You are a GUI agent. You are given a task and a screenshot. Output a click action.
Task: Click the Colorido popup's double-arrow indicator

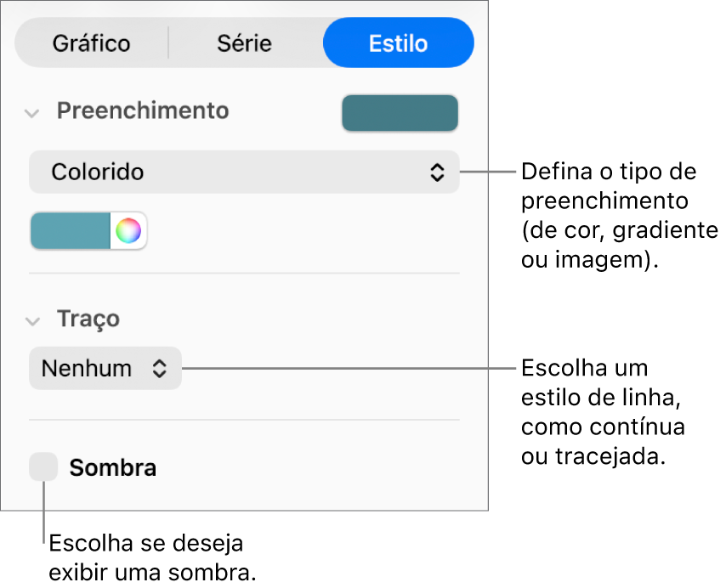(x=437, y=172)
